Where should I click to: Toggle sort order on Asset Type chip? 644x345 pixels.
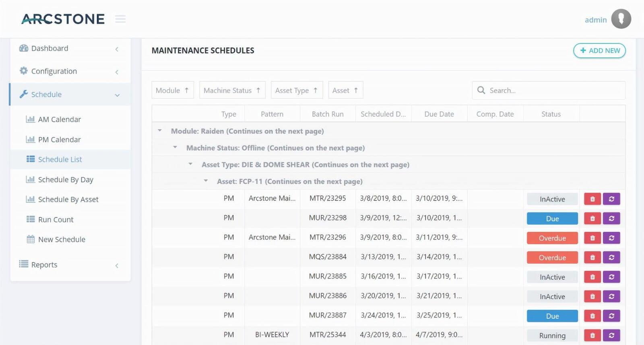tap(316, 90)
